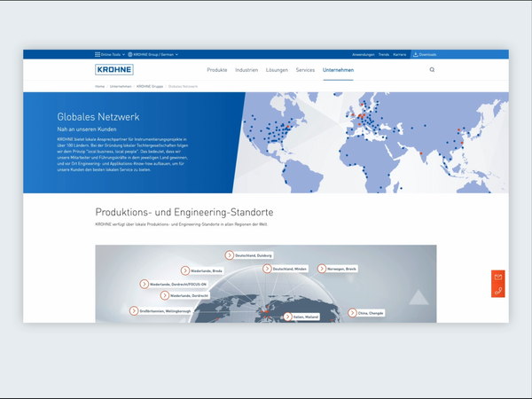Expand the China, Chengde location

click(366, 313)
